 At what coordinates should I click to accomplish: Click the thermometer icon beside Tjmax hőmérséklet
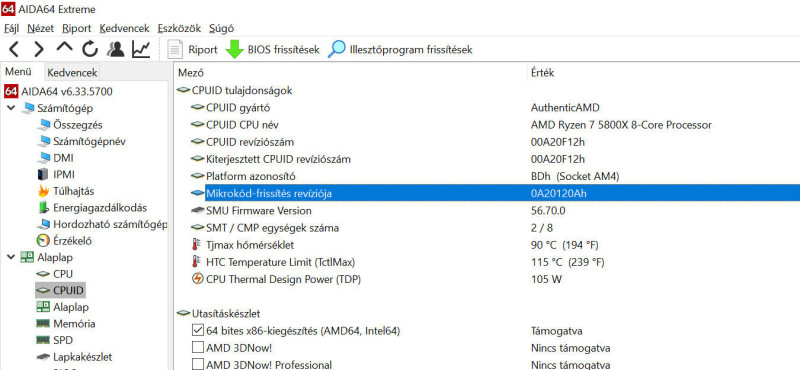click(x=197, y=245)
